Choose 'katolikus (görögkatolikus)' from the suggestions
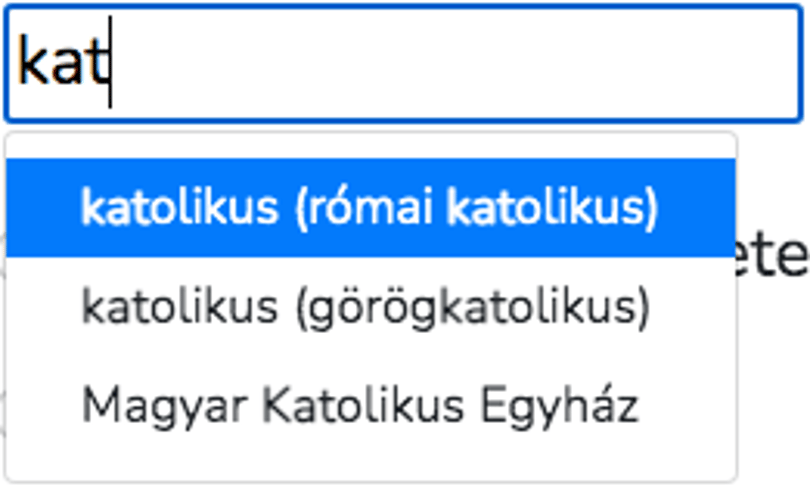Screen dimensions: 810x487 [x=370, y=307]
